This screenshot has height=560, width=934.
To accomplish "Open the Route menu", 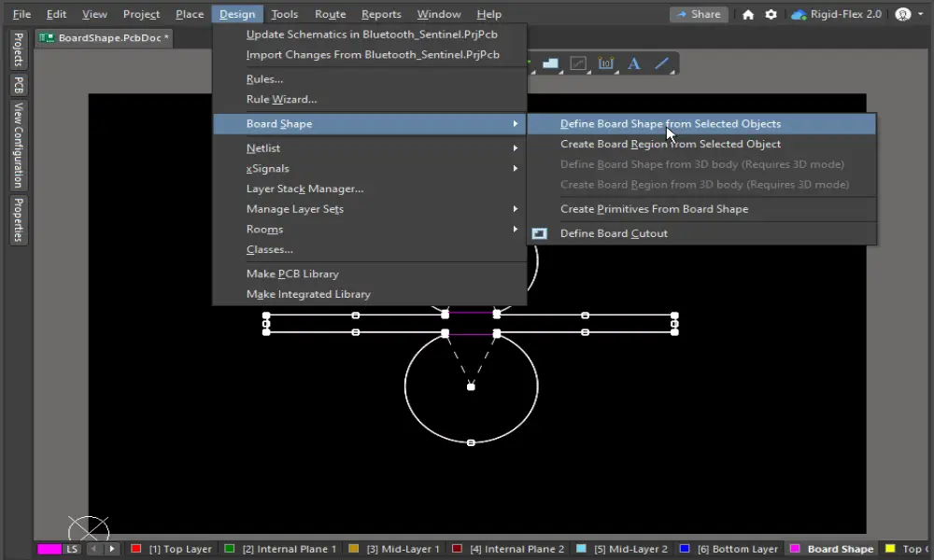I will click(x=330, y=14).
